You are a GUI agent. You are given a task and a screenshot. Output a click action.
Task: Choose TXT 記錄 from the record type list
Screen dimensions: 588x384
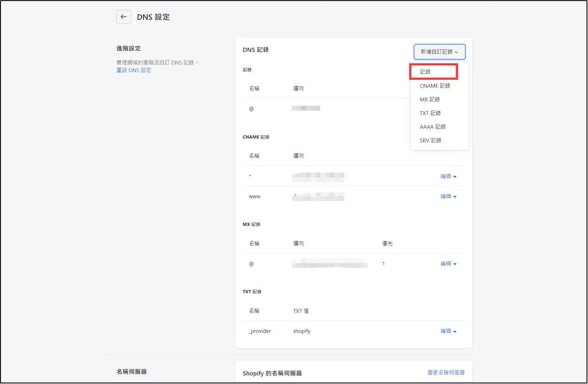[430, 112]
